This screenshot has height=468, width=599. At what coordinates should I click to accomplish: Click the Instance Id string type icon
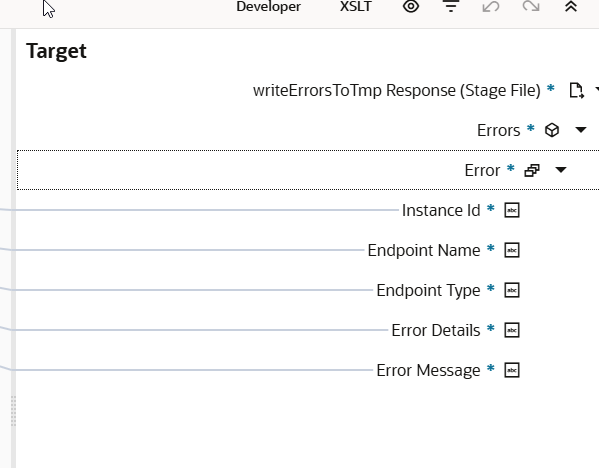tap(512, 210)
